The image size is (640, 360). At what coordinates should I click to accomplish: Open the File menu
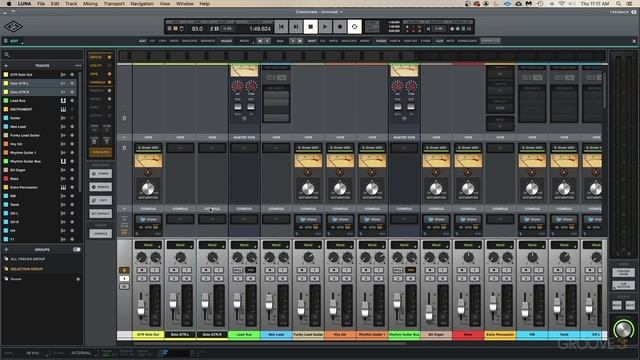pos(41,4)
